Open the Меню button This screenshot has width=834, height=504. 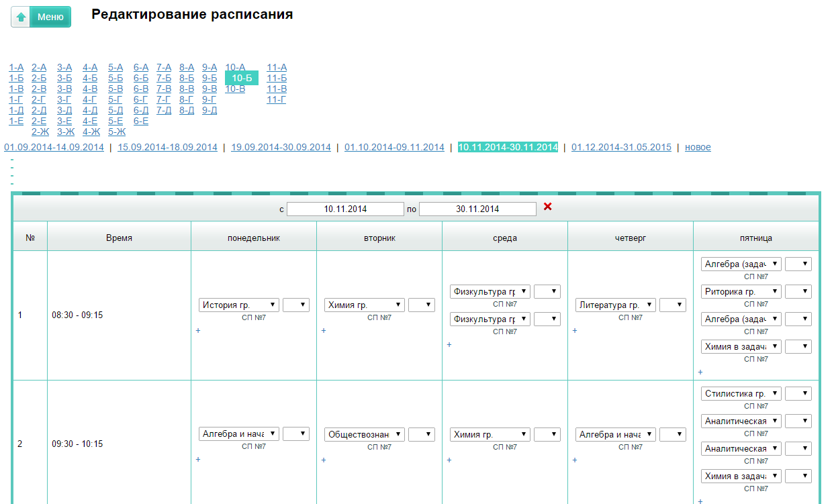pos(50,17)
